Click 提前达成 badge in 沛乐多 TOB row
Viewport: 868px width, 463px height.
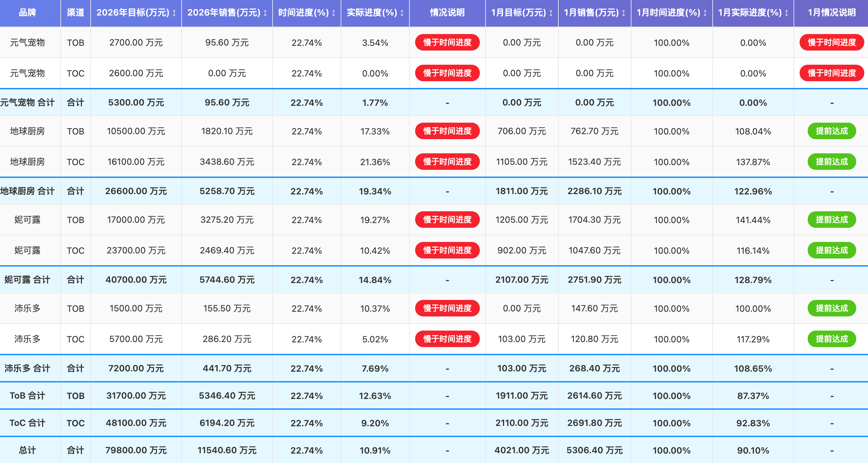832,308
